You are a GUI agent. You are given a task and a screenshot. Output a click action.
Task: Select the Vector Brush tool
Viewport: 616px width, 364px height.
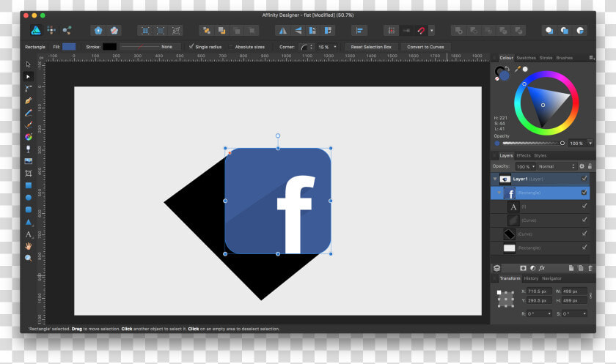coord(29,125)
